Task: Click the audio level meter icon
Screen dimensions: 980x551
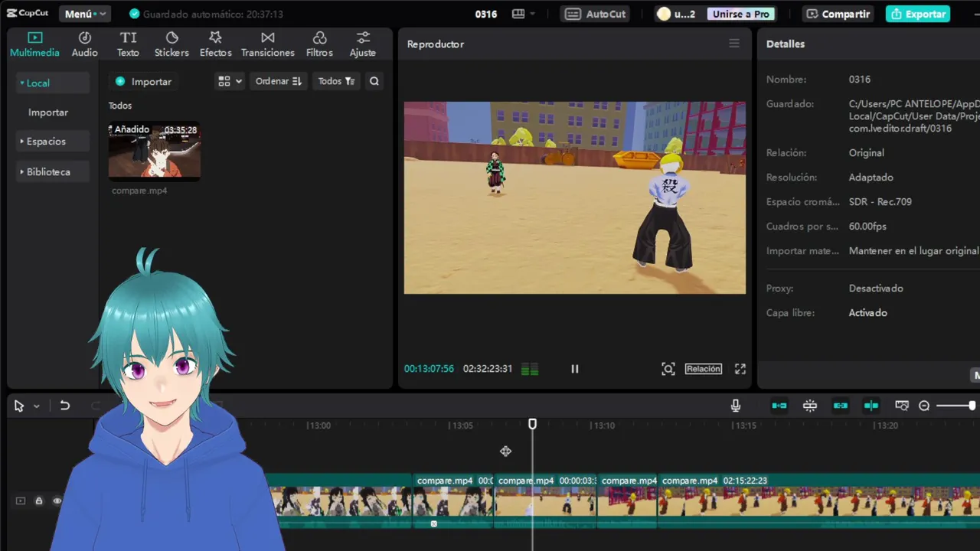Action: (x=530, y=370)
